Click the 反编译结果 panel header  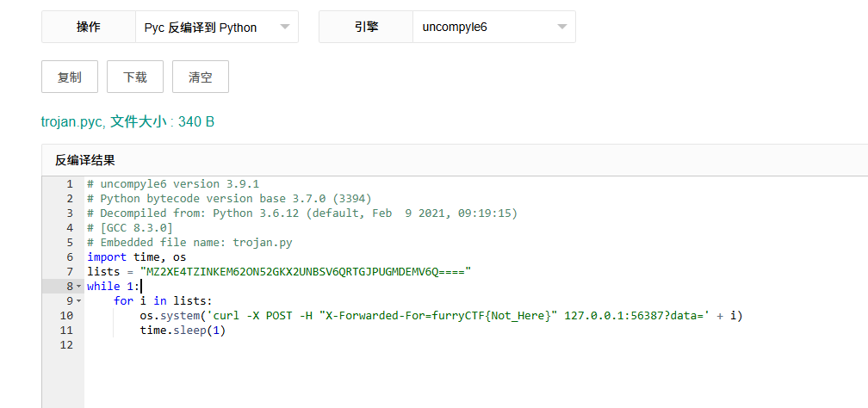pos(85,160)
